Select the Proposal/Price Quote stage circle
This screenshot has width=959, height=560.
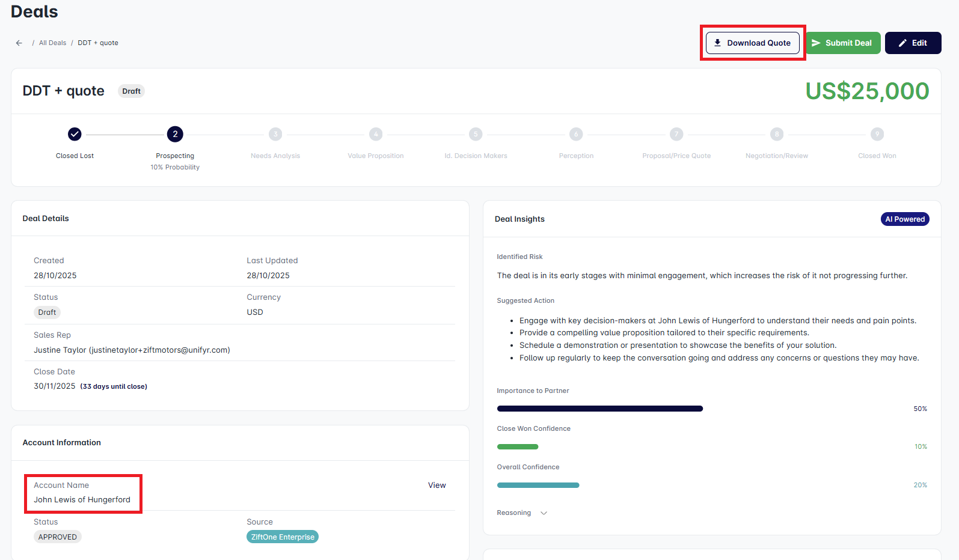676,134
